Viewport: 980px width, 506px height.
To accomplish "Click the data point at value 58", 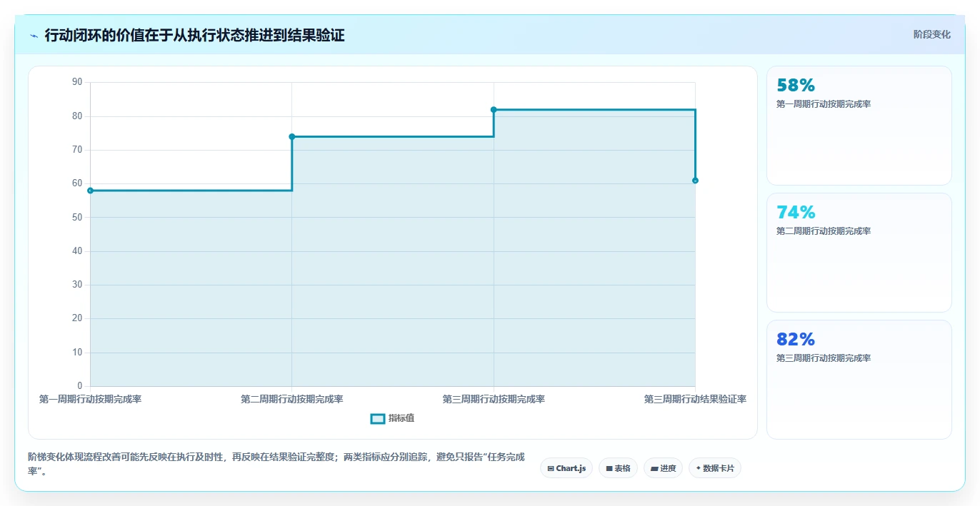I will tap(91, 191).
